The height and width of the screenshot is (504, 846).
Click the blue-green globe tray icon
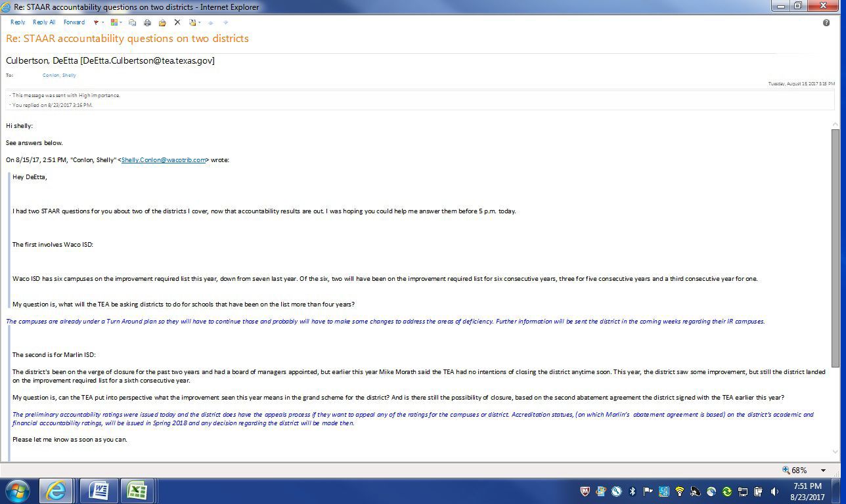click(711, 491)
